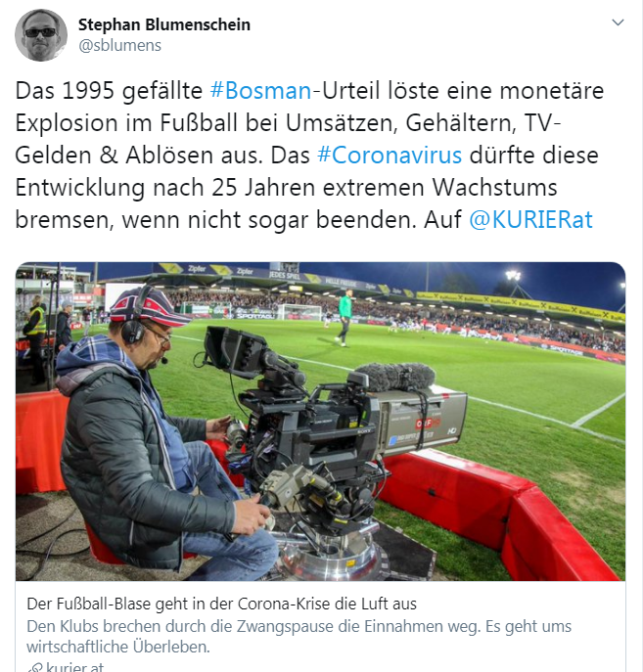The width and height of the screenshot is (643, 672).
Task: Click the display name Stephan Blumenschein
Action: [164, 24]
